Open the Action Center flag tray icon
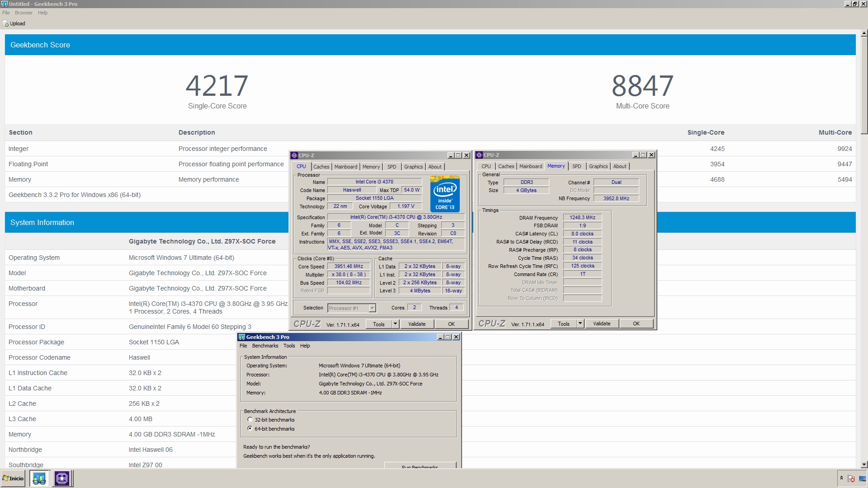Screen dimensions: 868x488 (851, 478)
